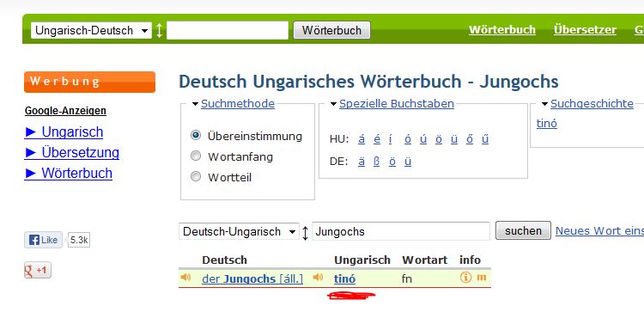Screen dimensions: 644x312
Task: Play German pronunciation of Jungochs
Action: click(185, 278)
